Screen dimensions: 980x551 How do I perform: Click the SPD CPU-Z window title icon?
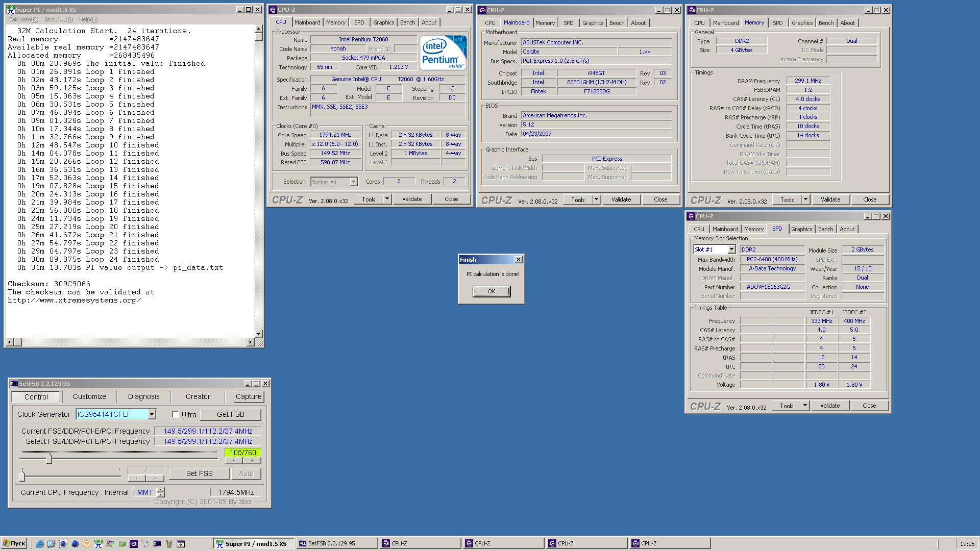click(x=691, y=216)
